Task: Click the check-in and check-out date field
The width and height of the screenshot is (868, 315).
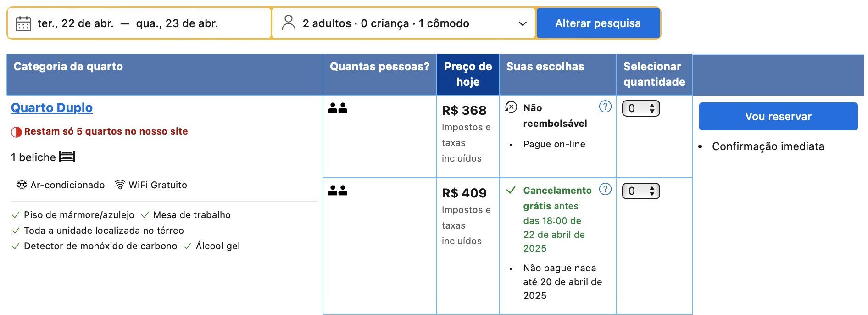Action: tap(139, 23)
